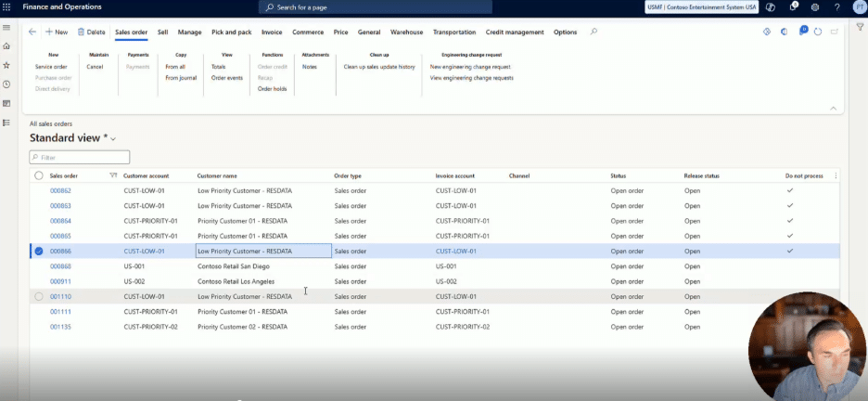Image resolution: width=868 pixels, height=401 pixels.
Task: Click Cancel under Maintain
Action: (95, 67)
